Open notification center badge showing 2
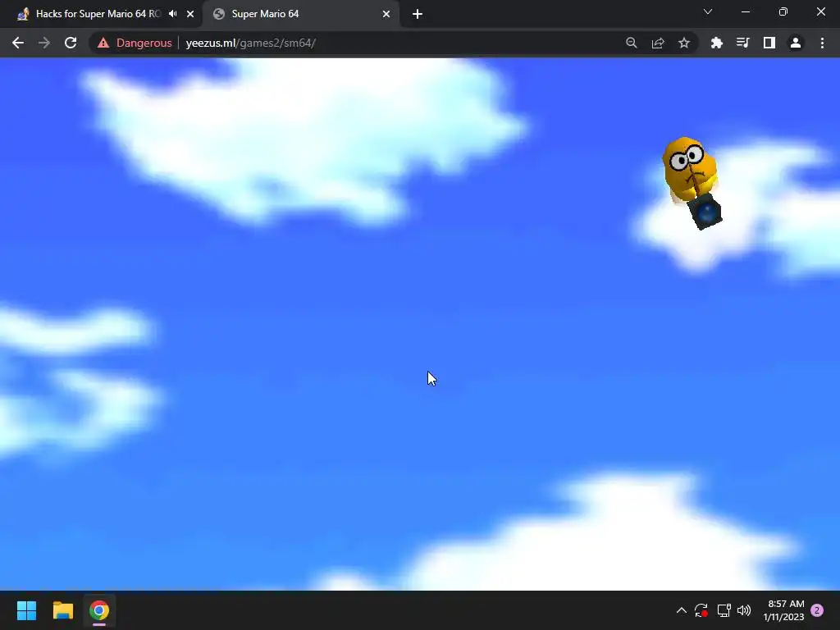 pyautogui.click(x=817, y=610)
